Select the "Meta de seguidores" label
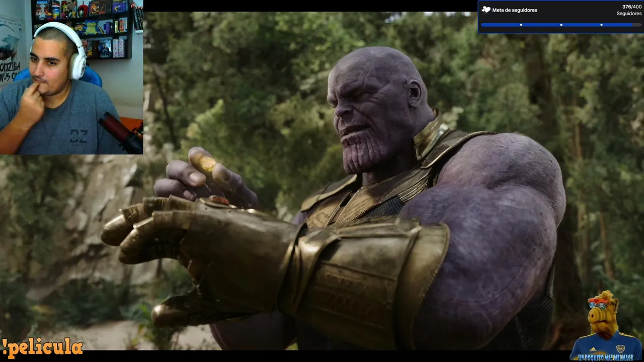This screenshot has width=644, height=362. click(515, 10)
